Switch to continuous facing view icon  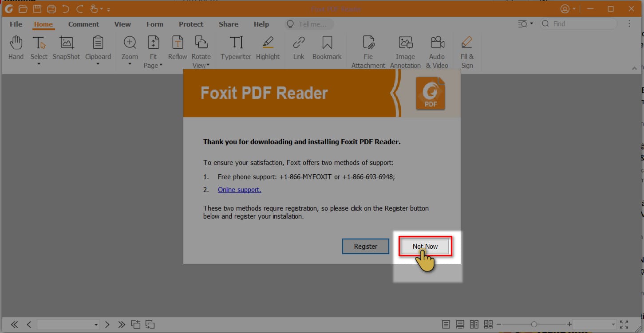[489, 325]
